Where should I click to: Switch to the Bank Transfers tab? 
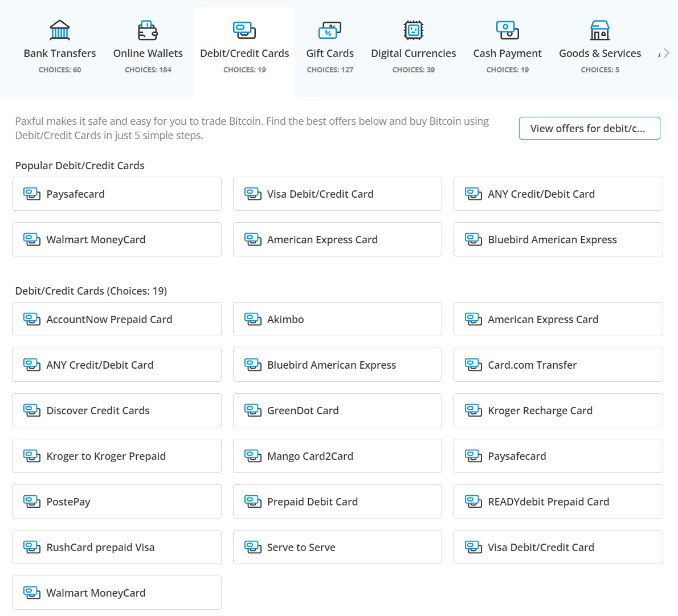pos(60,53)
